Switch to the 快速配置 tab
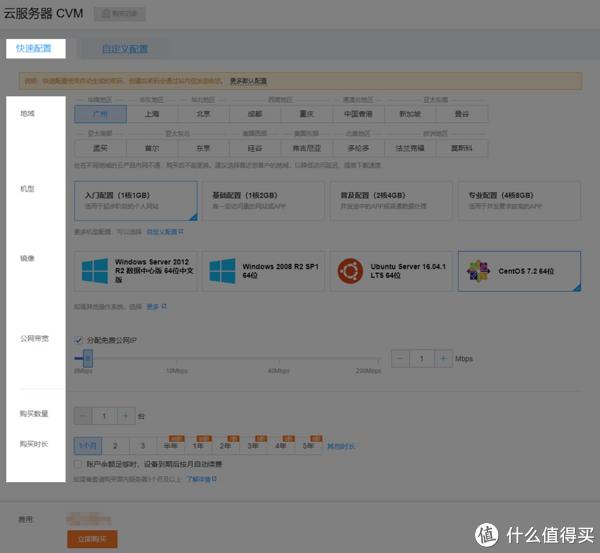600x553 pixels. (x=36, y=49)
